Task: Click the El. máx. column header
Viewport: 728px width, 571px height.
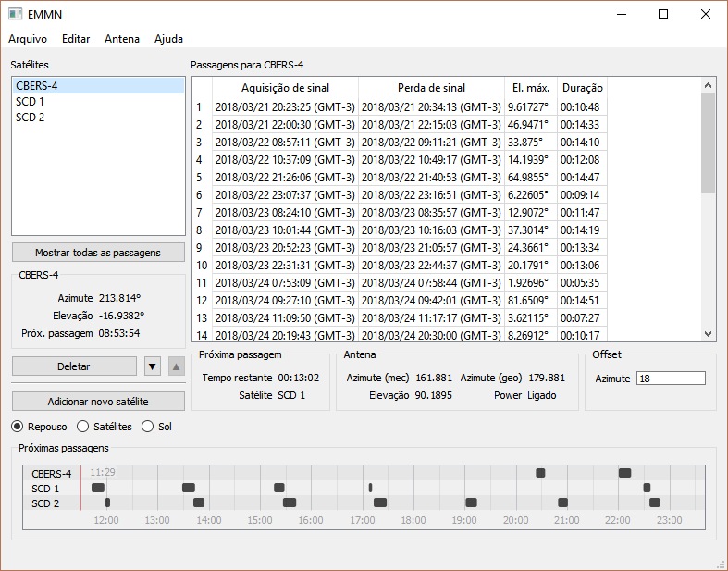Action: point(531,88)
